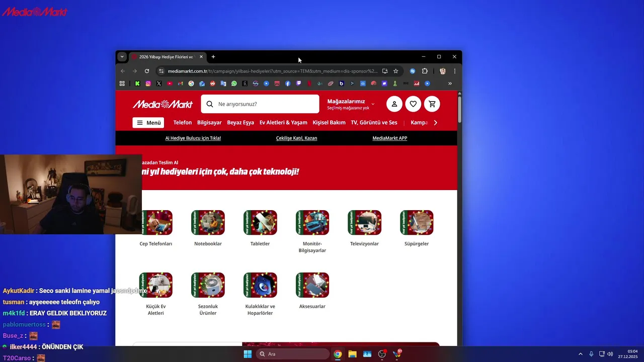Open a new Chrome tab

tap(213, 57)
